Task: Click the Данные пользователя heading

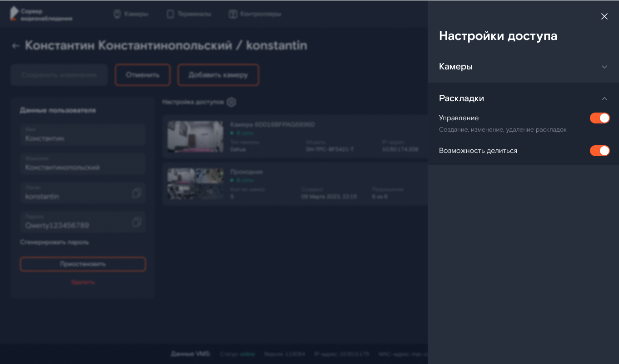Action: pos(58,110)
